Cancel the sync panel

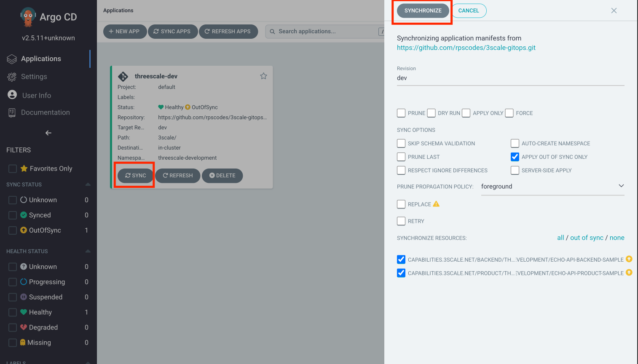click(x=469, y=11)
